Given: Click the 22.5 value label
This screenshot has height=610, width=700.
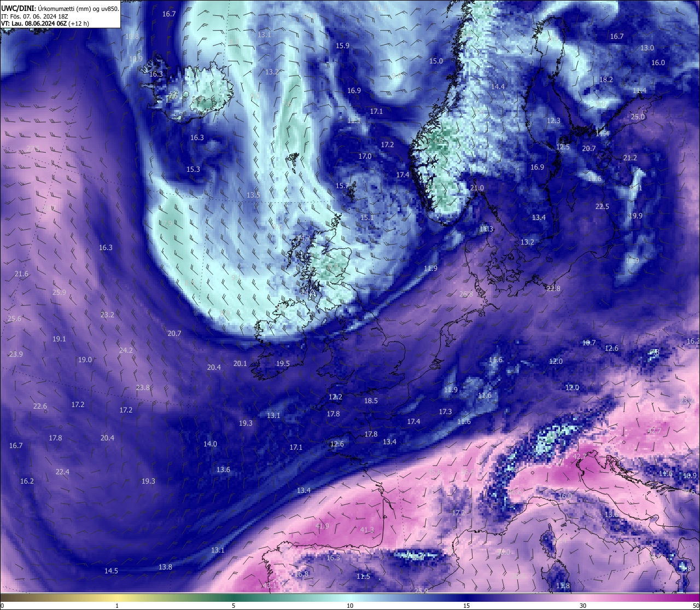Looking at the screenshot, I should click(602, 207).
